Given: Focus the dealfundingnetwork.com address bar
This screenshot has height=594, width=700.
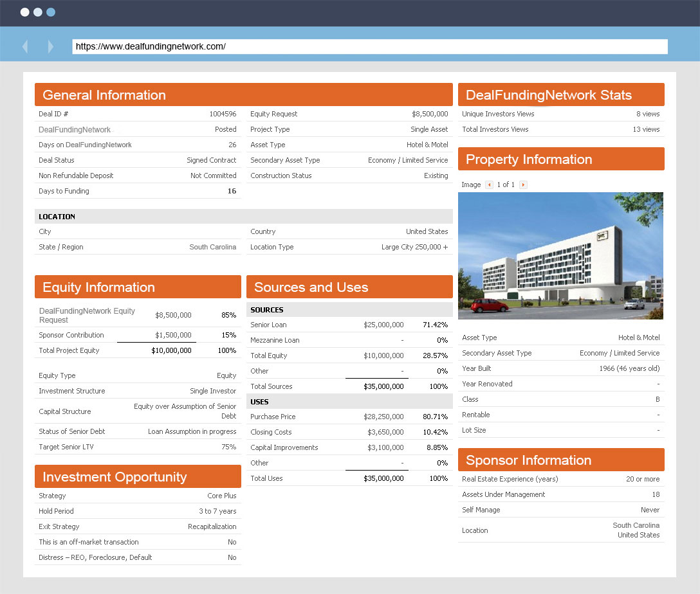Looking at the screenshot, I should 369,46.
